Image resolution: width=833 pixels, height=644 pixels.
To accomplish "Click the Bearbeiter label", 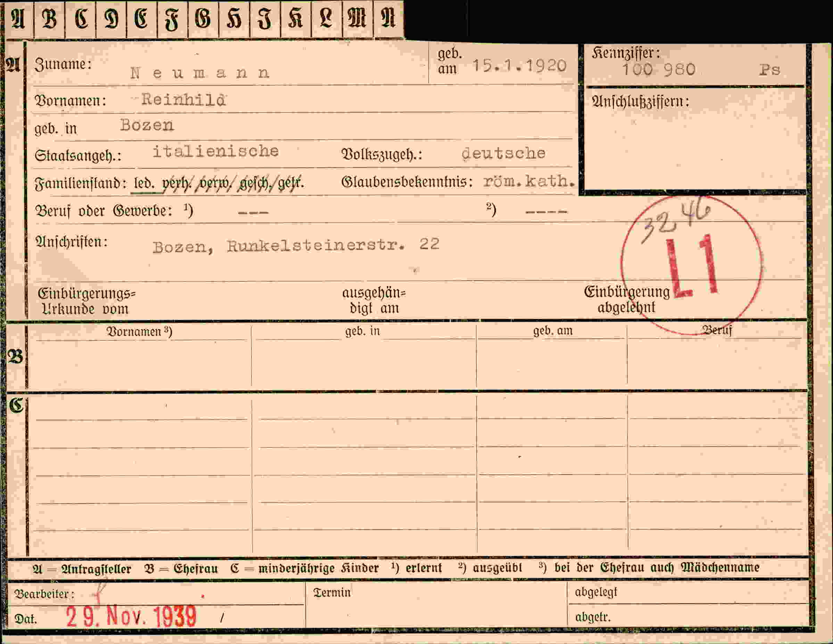I will click(x=44, y=594).
